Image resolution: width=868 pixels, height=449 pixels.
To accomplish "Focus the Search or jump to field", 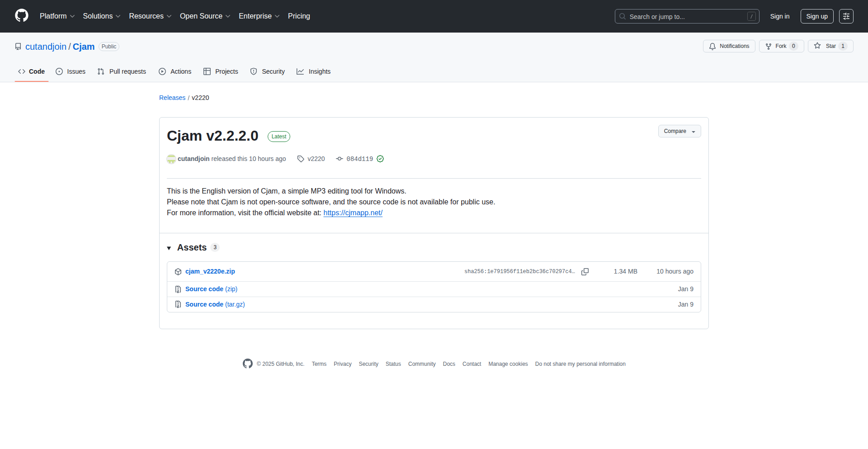I will pos(687,16).
